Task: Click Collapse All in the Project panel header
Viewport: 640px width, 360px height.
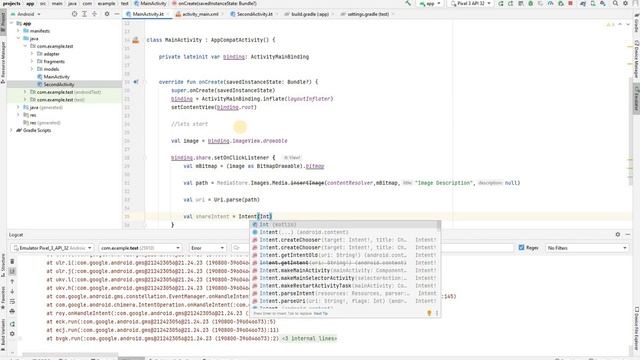Action: coord(94,14)
